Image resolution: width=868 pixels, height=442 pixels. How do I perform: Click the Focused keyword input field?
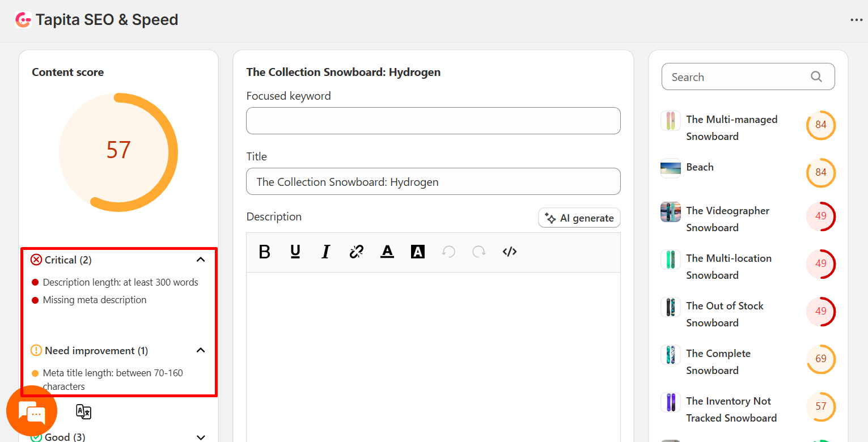(433, 121)
